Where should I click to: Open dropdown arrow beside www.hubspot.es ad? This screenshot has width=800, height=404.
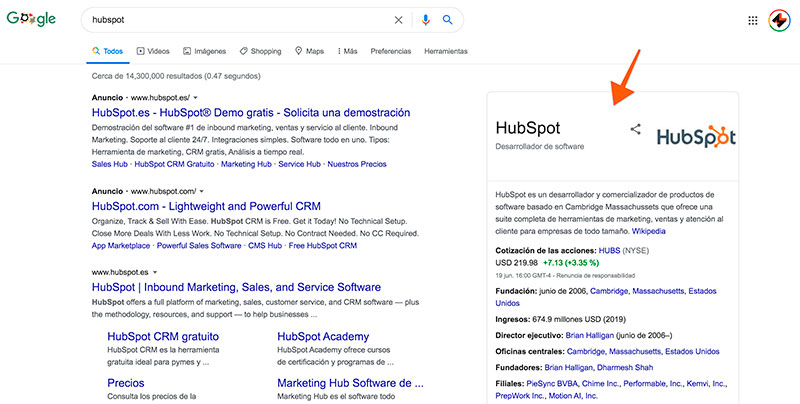[x=201, y=99]
